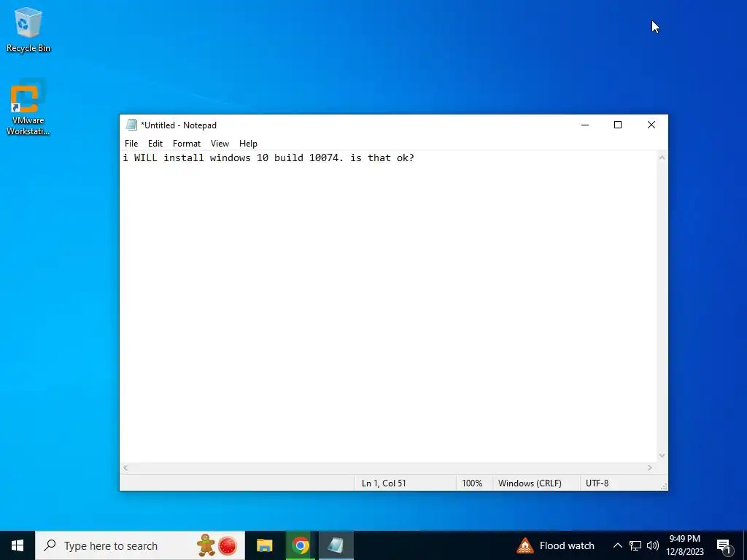This screenshot has width=747, height=560.
Task: Open the network status tray icon
Action: (635, 545)
